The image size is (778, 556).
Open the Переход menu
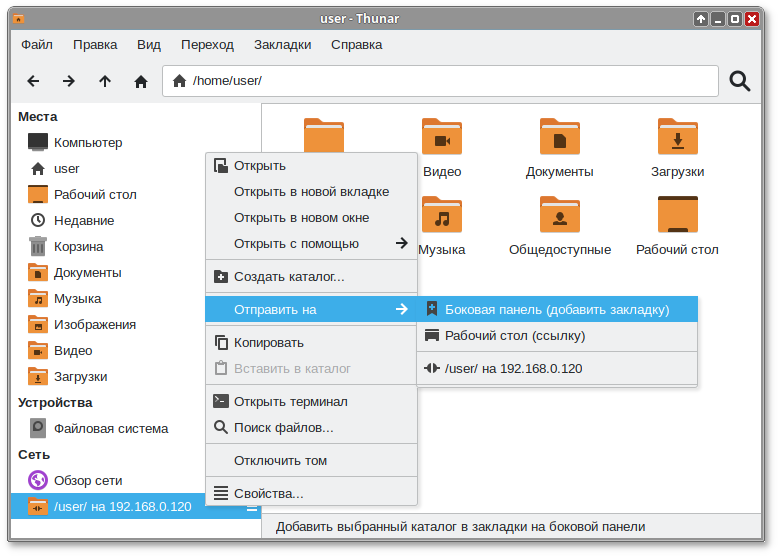[x=207, y=45]
